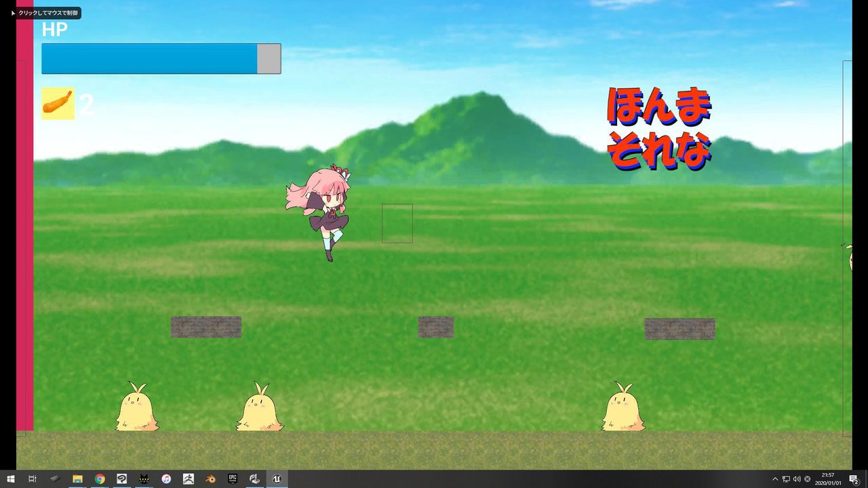
Task: Click the leftmost stone block platform
Action: pyautogui.click(x=206, y=327)
